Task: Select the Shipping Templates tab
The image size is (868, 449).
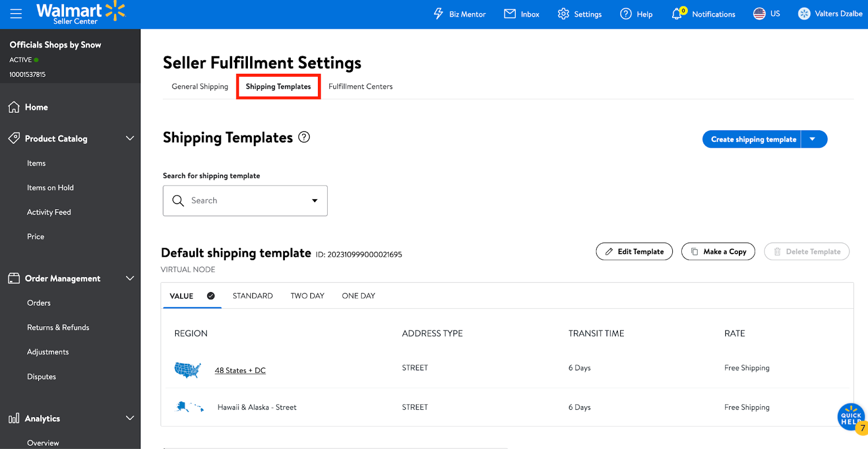Action: [x=278, y=86]
